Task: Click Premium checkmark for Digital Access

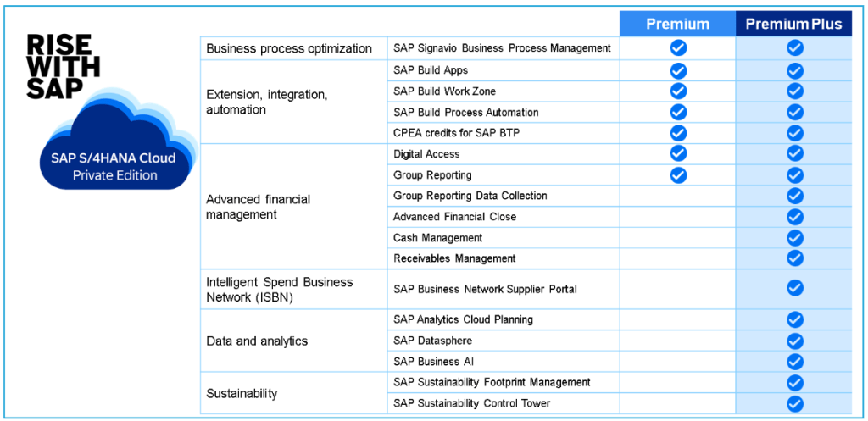Action: (x=678, y=154)
